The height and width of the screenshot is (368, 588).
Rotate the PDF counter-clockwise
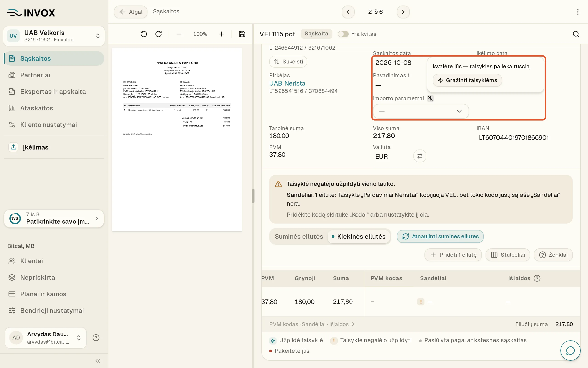[x=144, y=34]
